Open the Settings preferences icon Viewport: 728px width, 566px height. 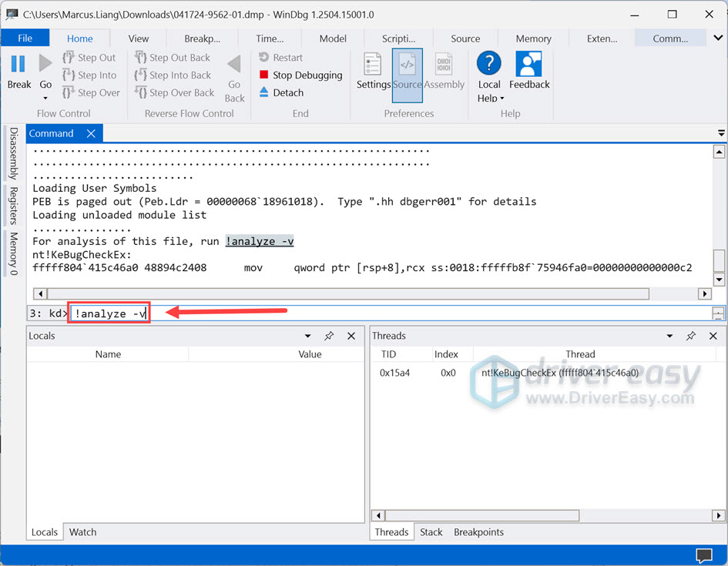(x=373, y=64)
